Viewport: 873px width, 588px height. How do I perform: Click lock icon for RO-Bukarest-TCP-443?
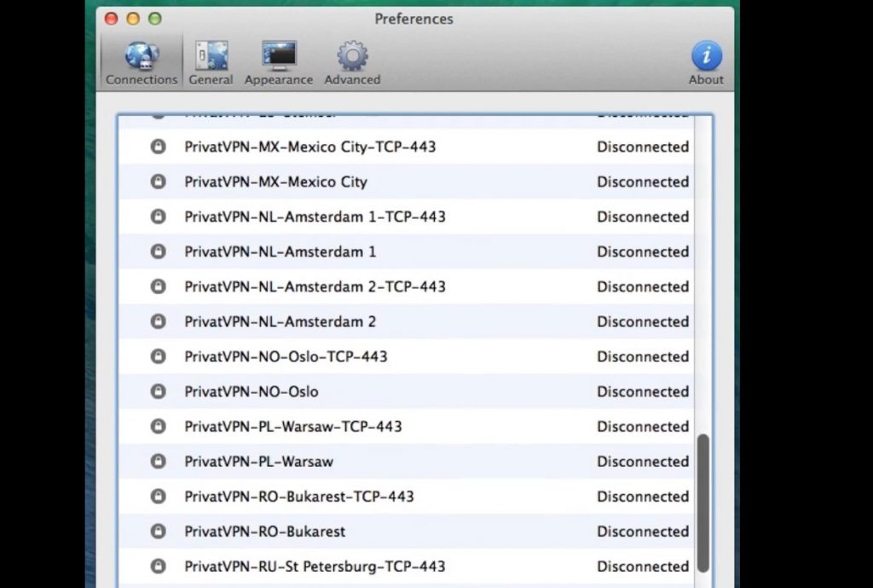tap(158, 496)
